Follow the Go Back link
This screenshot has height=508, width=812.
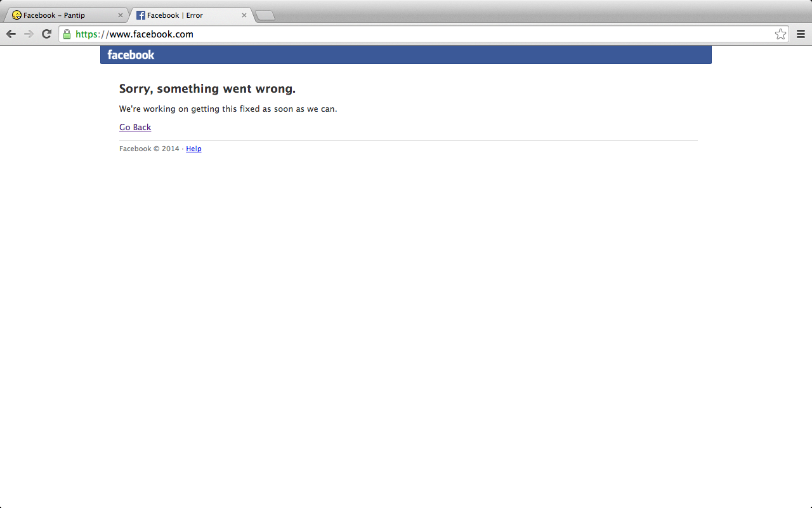[135, 127]
